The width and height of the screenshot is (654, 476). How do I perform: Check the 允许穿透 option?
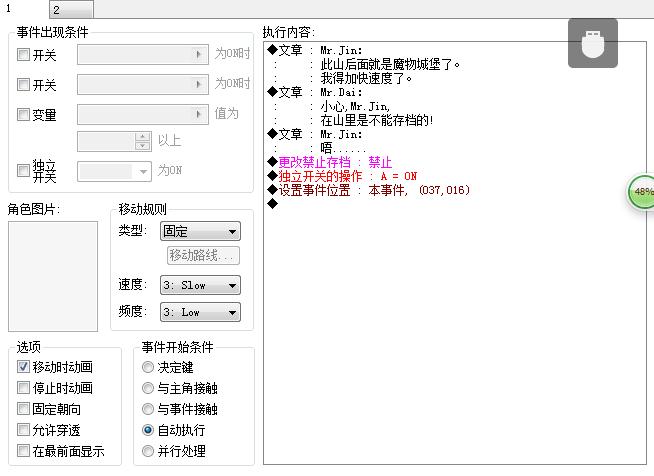[x=23, y=430]
